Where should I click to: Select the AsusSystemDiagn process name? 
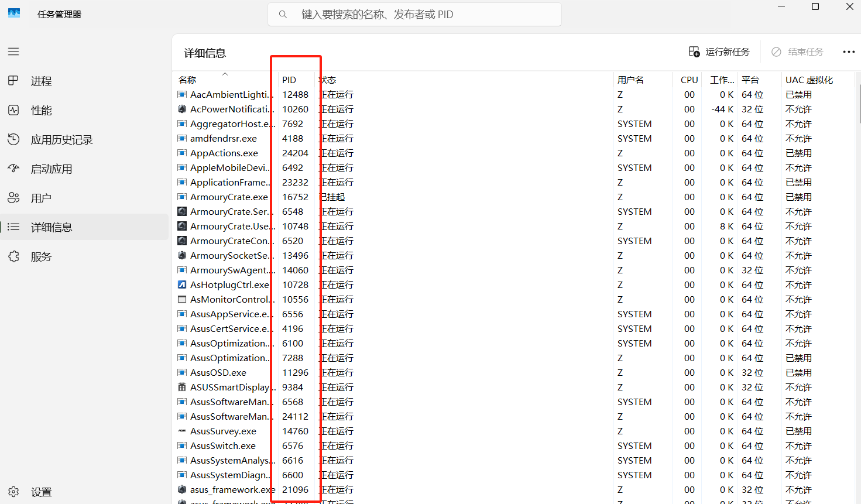click(230, 475)
